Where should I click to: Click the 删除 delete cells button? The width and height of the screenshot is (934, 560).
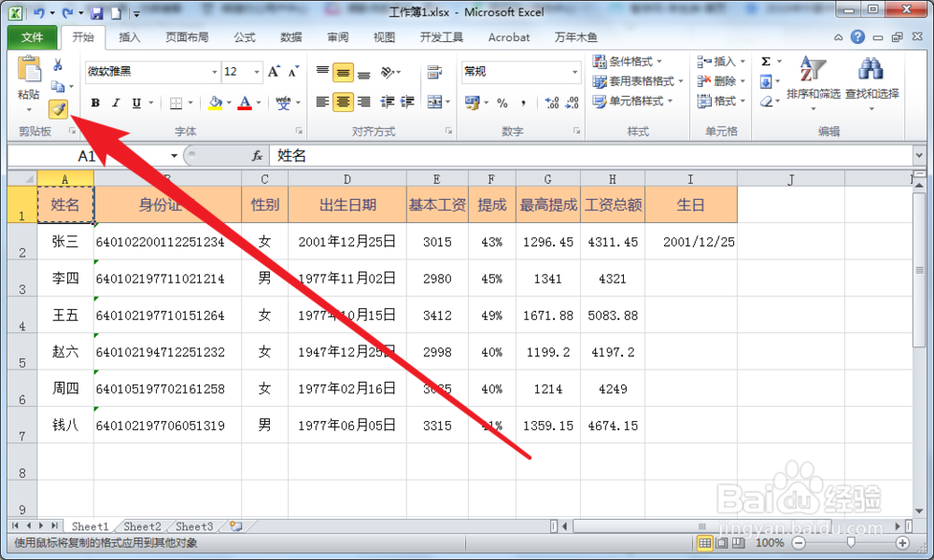coord(721,81)
